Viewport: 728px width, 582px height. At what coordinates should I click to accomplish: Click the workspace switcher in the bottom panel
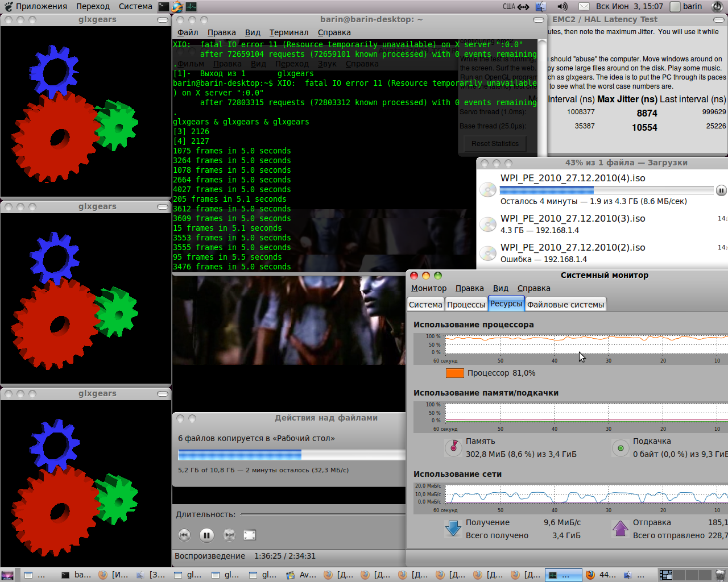(685, 575)
